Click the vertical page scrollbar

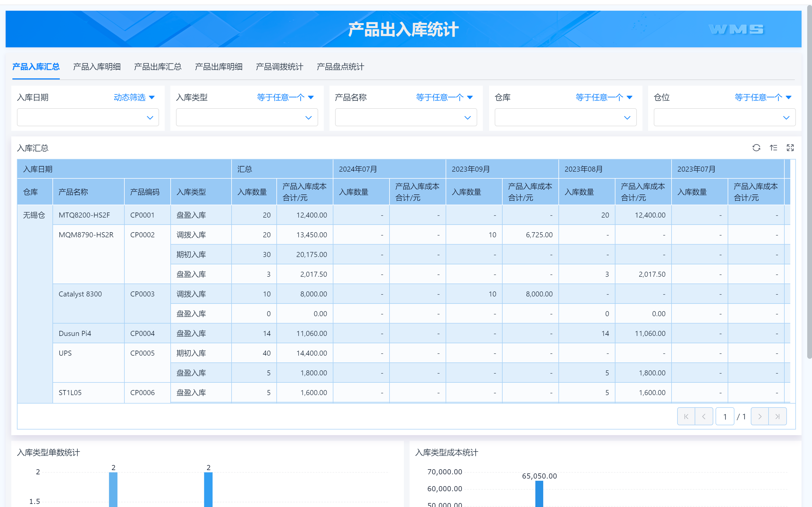coord(809,181)
